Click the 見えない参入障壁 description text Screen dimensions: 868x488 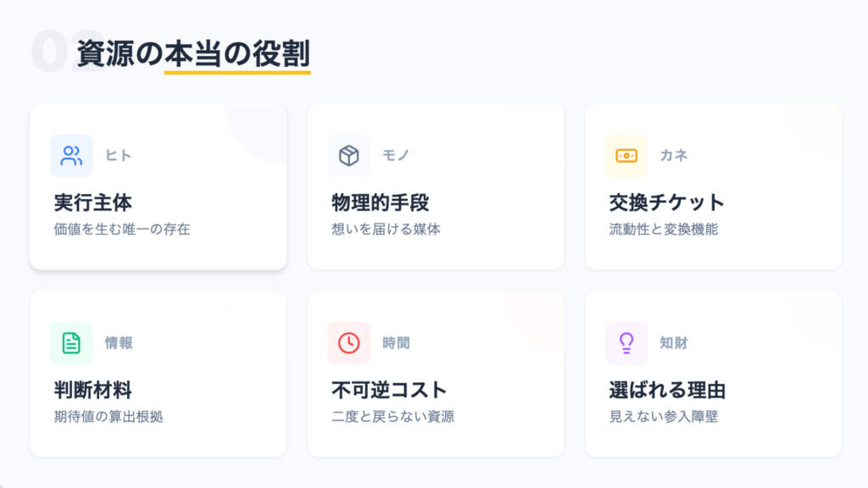click(x=663, y=417)
